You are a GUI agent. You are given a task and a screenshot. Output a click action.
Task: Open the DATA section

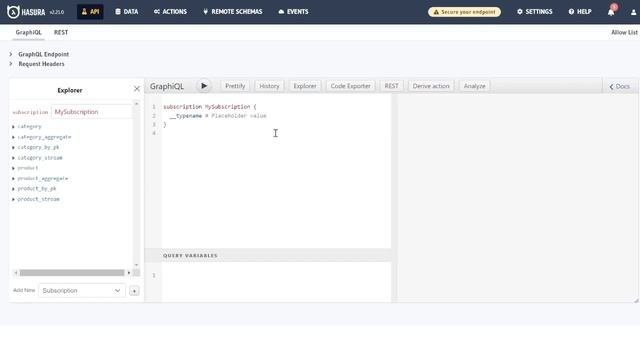(127, 12)
